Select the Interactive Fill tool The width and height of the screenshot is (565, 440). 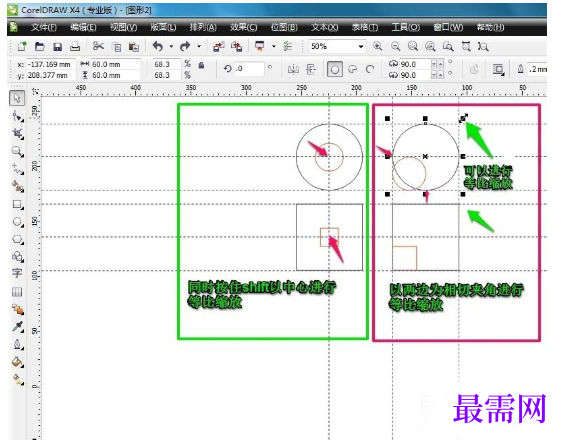pos(17,379)
